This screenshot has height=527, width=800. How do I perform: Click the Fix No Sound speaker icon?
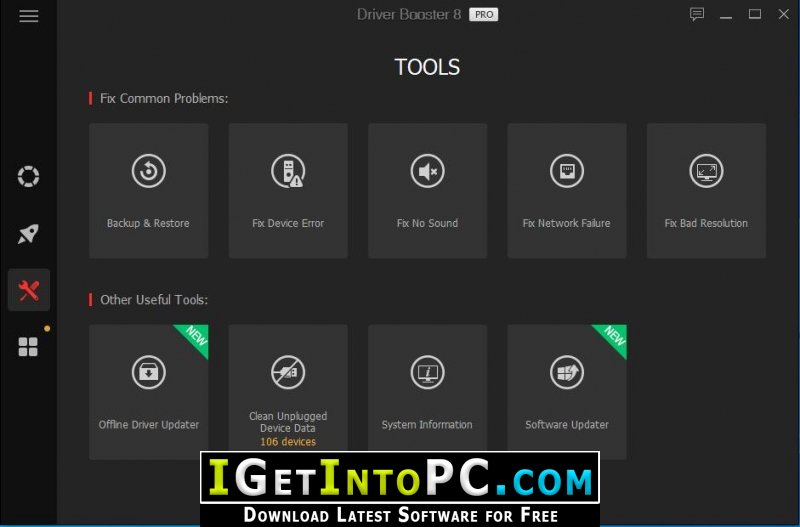(x=428, y=171)
